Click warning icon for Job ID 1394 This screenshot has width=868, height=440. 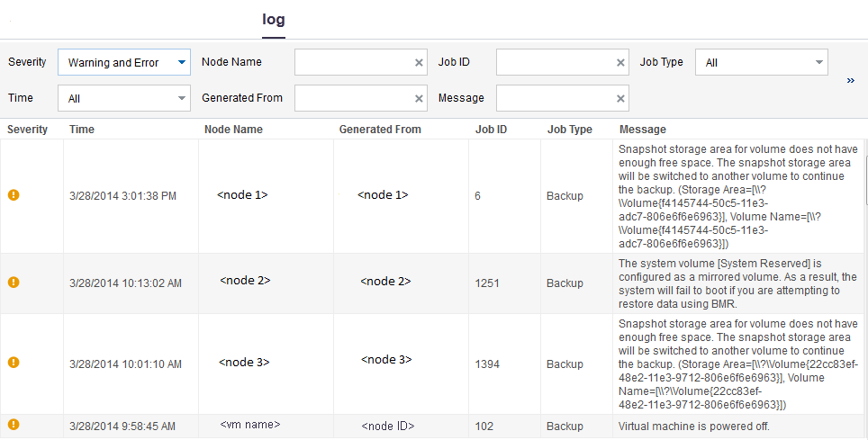pyautogui.click(x=14, y=363)
